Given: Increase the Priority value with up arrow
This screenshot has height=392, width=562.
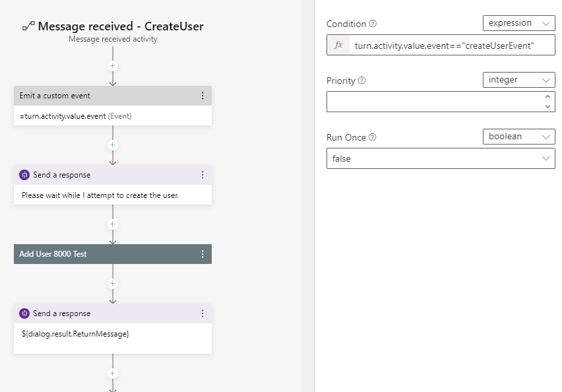Looking at the screenshot, I should click(x=547, y=96).
